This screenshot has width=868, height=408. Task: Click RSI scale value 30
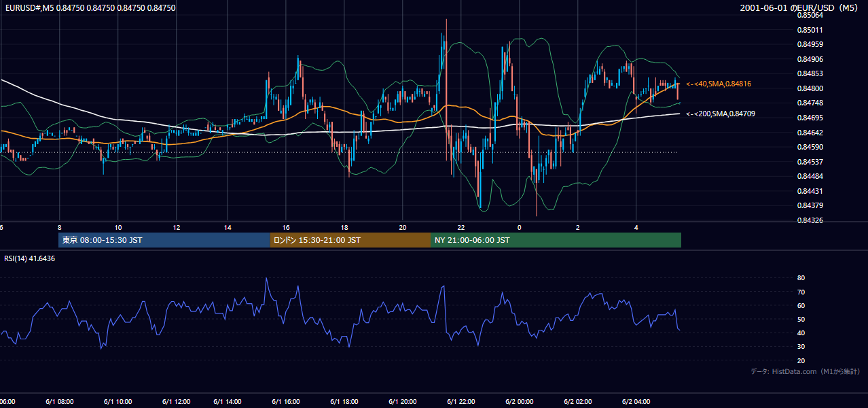(801, 347)
